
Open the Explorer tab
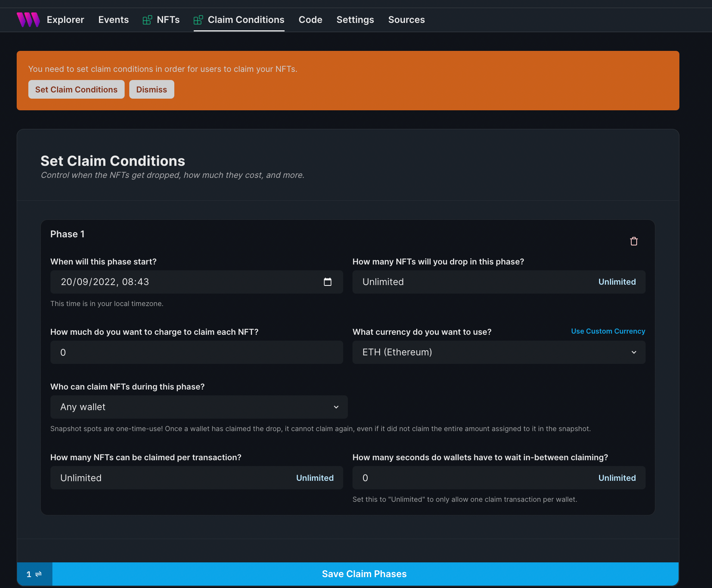[65, 20]
